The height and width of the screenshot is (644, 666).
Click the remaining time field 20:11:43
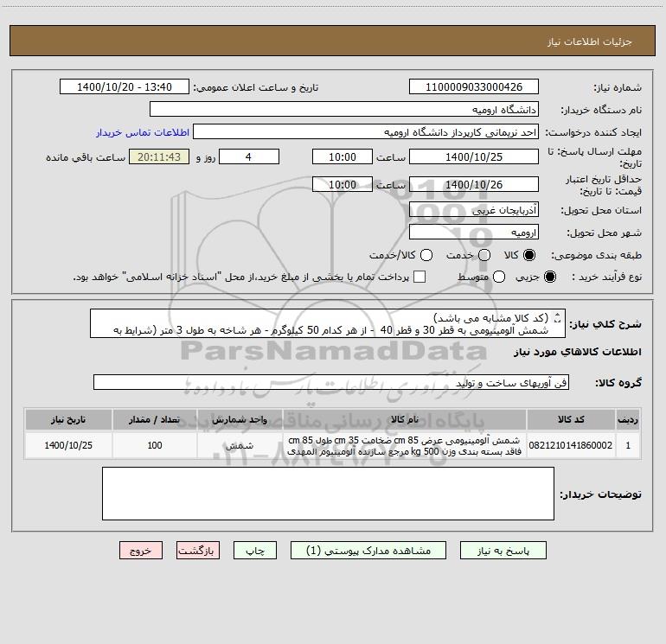[x=159, y=156]
